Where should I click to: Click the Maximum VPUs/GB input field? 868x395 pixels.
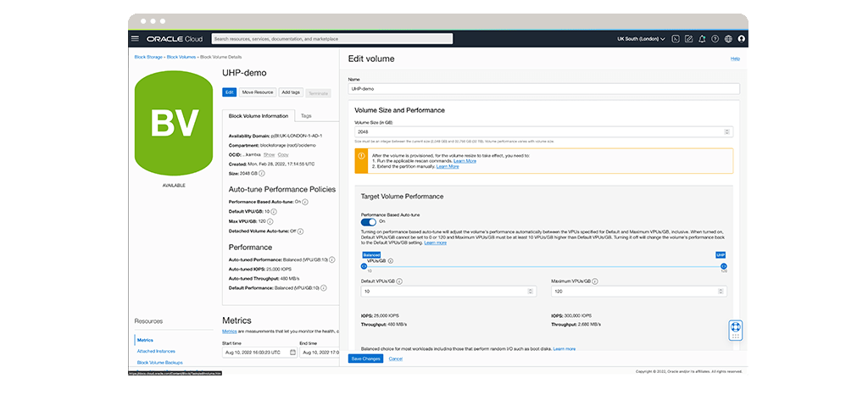(639, 292)
